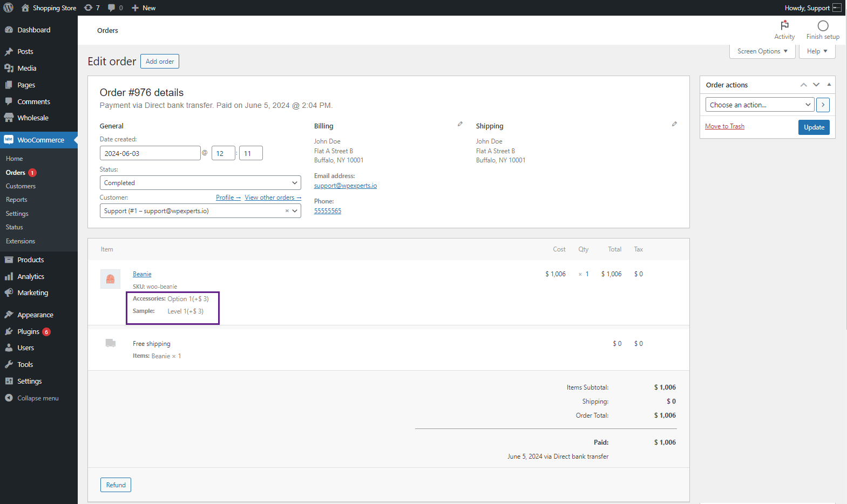Click the Beanie product thumbnail
The image size is (847, 504).
[x=110, y=279]
